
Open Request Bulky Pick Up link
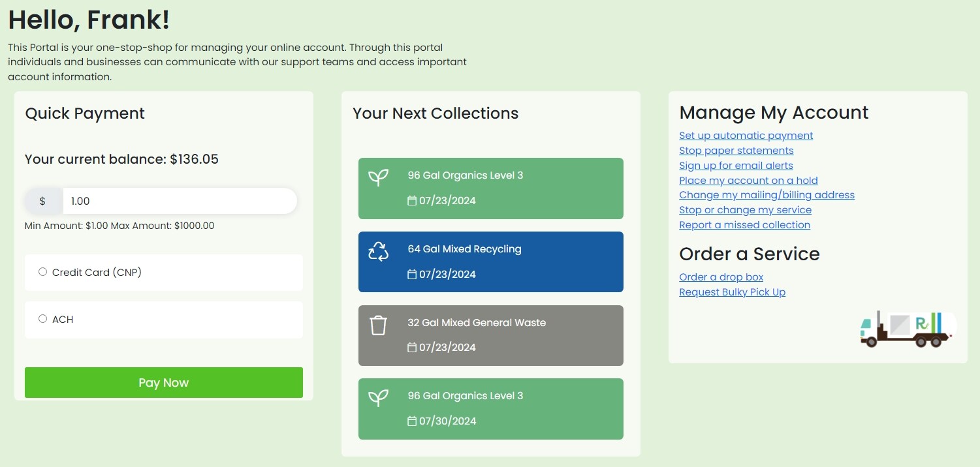(x=732, y=292)
